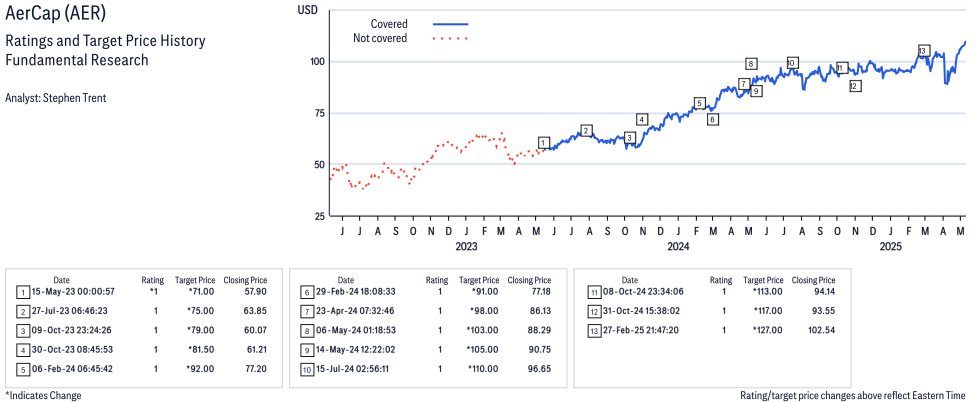Click chart marker 5 on the graph

pos(699,103)
